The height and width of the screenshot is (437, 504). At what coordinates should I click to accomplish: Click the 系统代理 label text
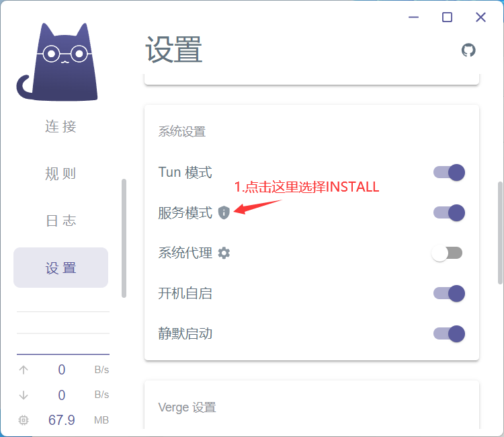185,253
